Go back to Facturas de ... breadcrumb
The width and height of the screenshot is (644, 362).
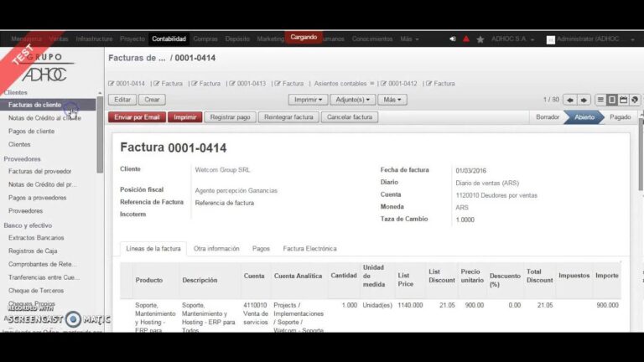point(137,58)
